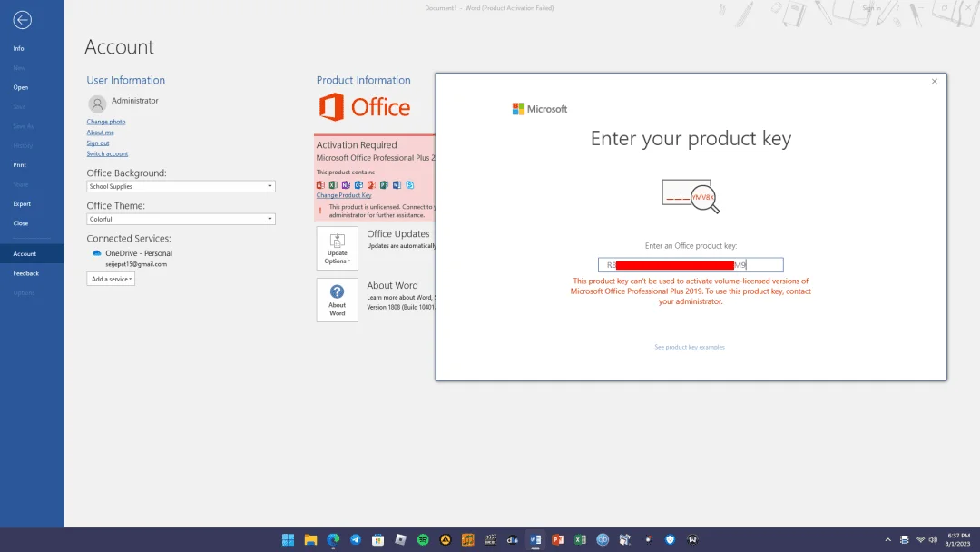Image resolution: width=980 pixels, height=552 pixels.
Task: Click the Skype icon in product contents
Action: point(410,185)
